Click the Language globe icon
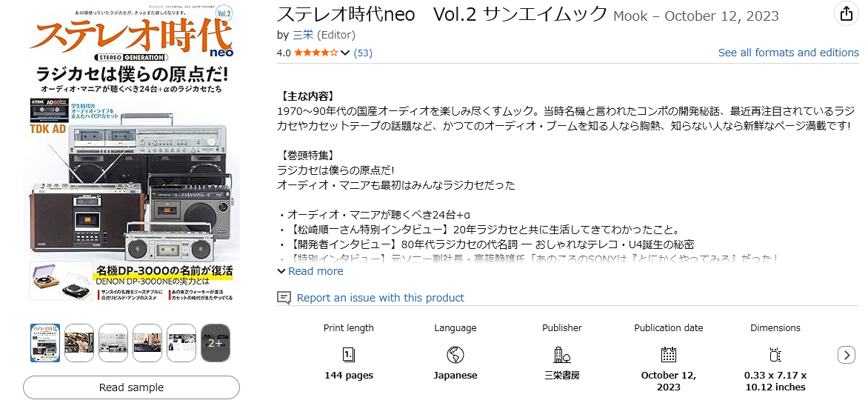 (x=455, y=354)
